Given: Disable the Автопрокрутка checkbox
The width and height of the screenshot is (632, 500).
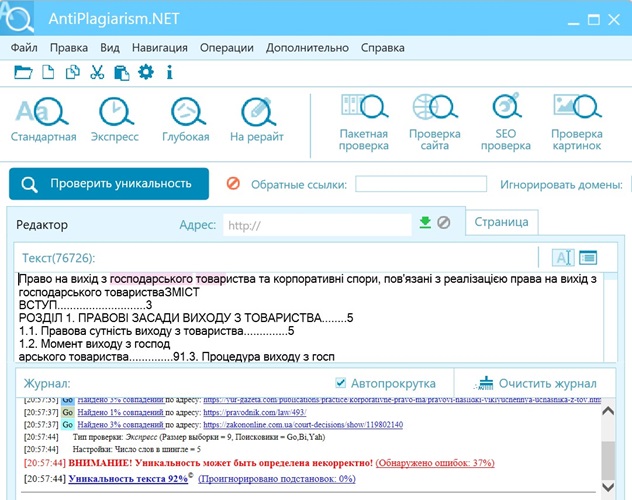Looking at the screenshot, I should [x=341, y=383].
